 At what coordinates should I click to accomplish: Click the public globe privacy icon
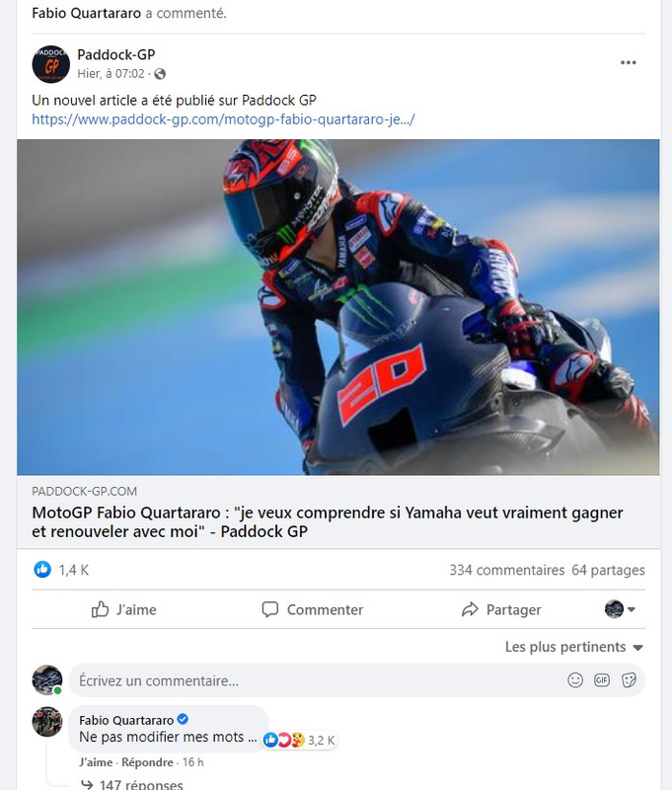point(160,74)
